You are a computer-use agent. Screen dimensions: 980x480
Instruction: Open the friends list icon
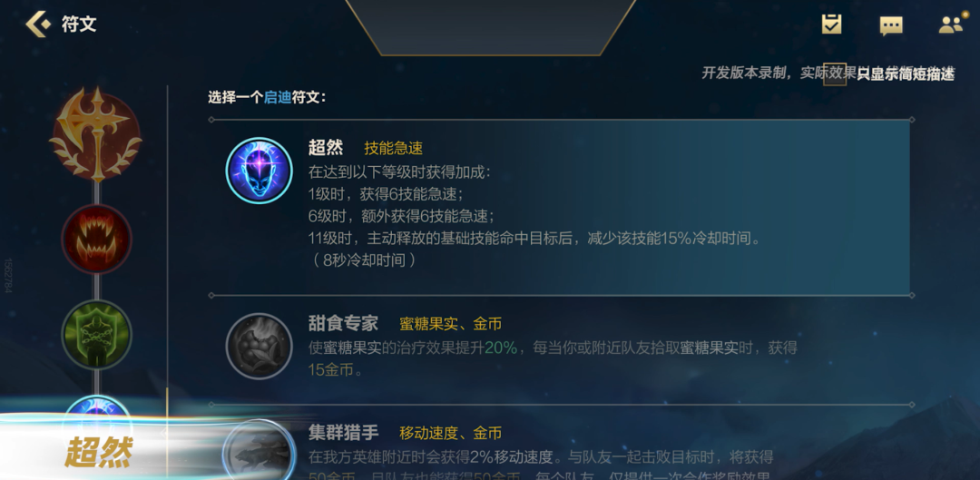950,24
